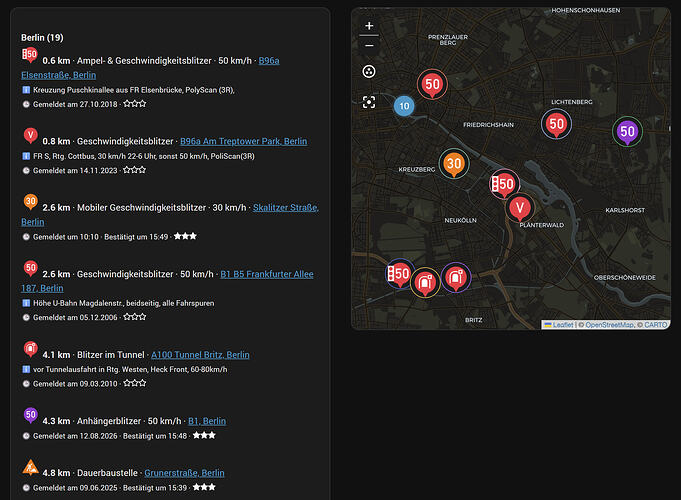Click the text 'Blitzer im Tunnel'
The height and width of the screenshot is (500, 681).
111,355
